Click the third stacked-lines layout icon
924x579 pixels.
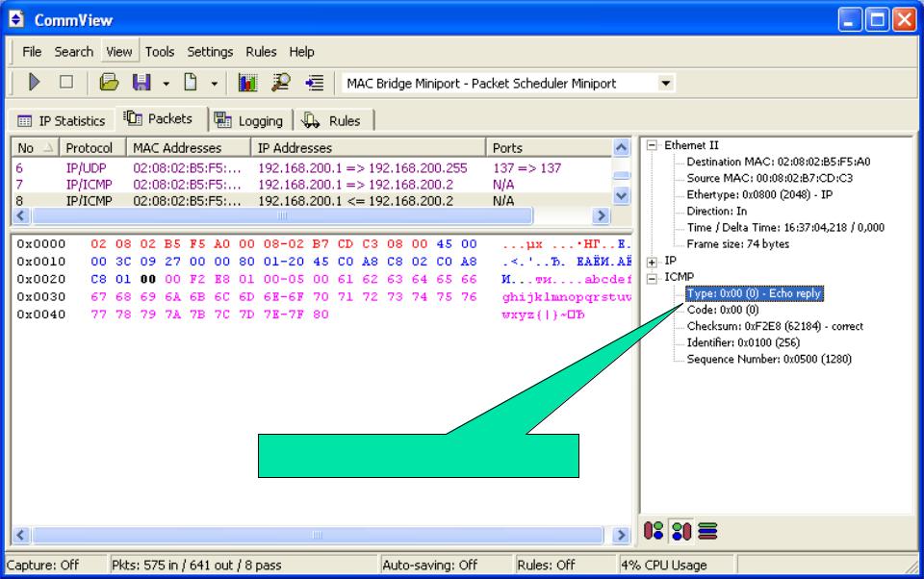tap(707, 531)
